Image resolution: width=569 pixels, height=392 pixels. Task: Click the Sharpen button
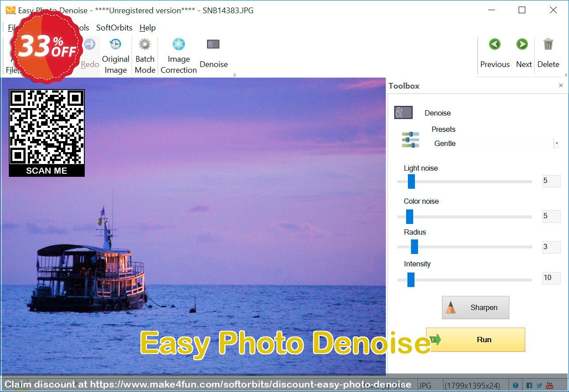click(475, 307)
